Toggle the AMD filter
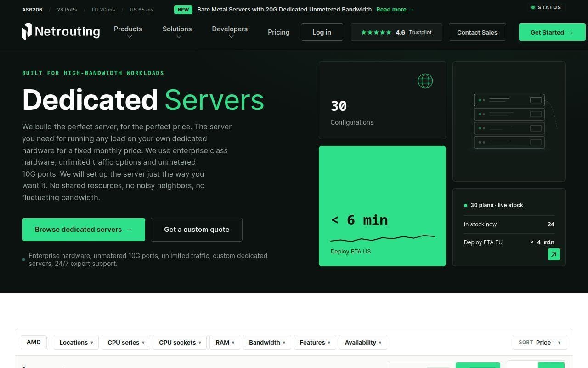 click(34, 342)
